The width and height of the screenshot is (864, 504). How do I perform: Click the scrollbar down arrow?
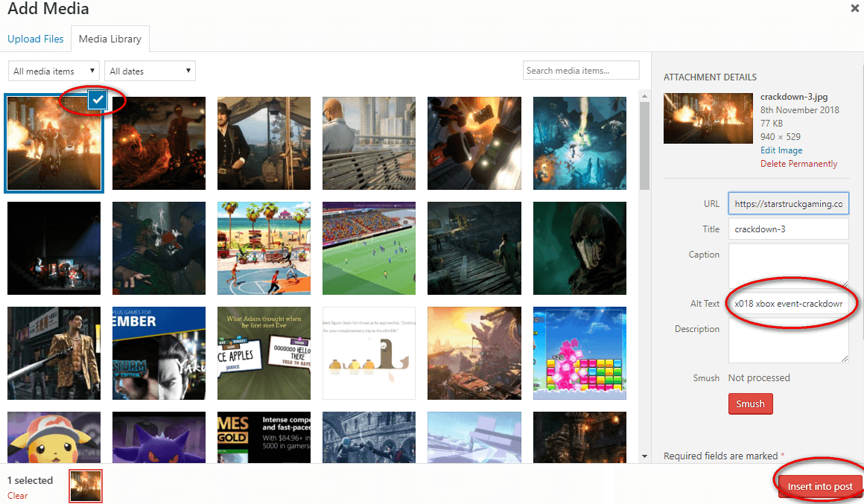point(645,456)
